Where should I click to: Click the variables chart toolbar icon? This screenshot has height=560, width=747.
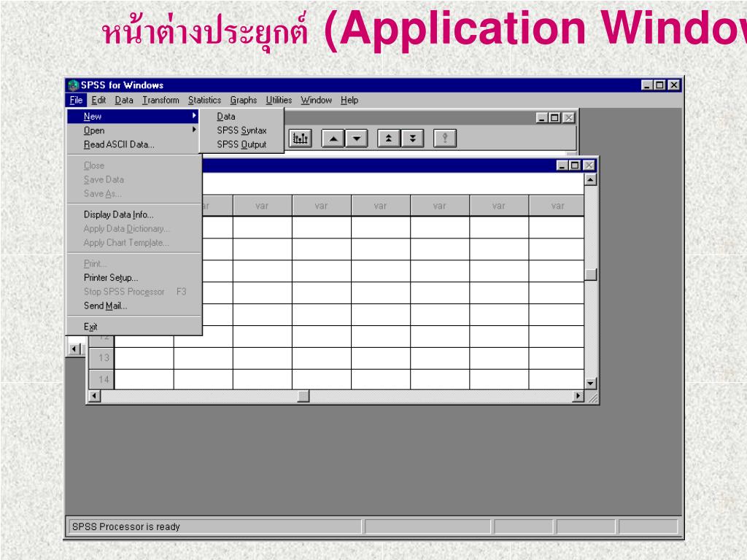(300, 139)
